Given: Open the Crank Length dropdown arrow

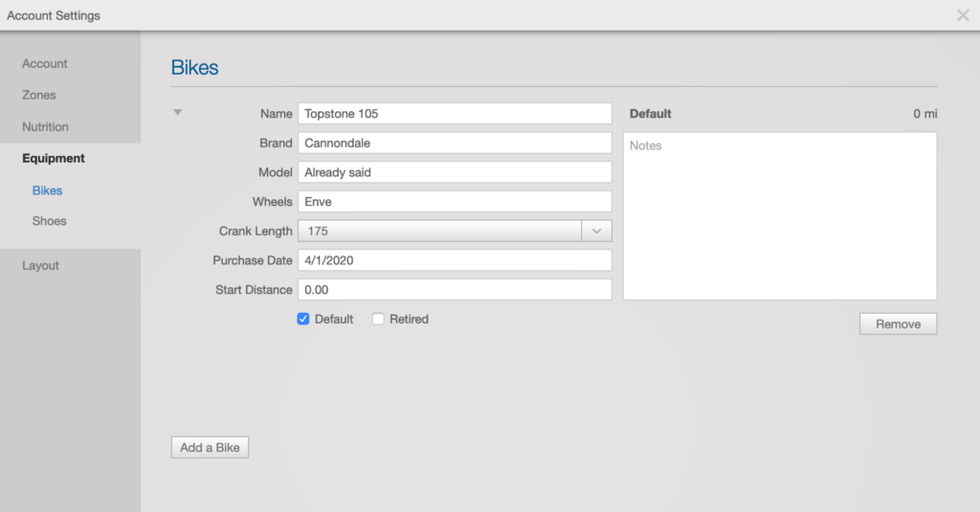Looking at the screenshot, I should [596, 231].
